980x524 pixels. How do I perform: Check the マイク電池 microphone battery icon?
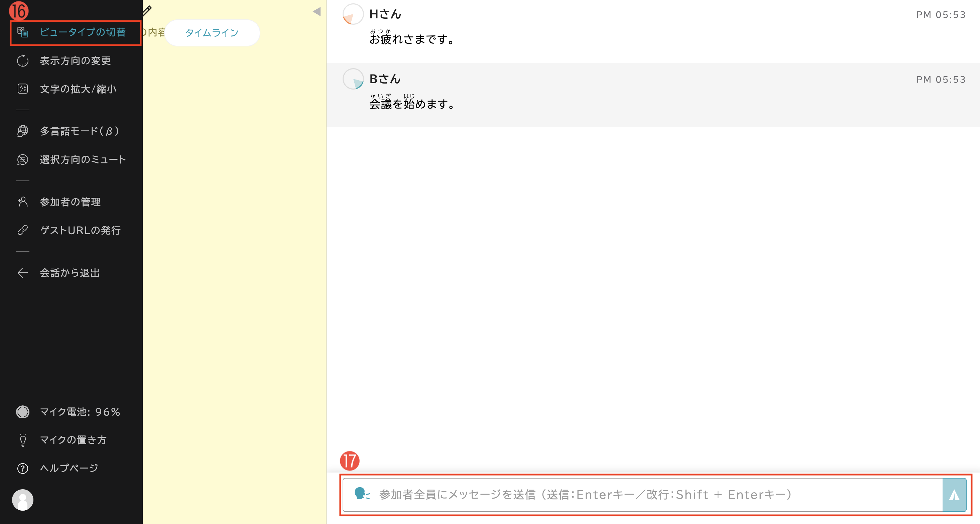point(22,412)
